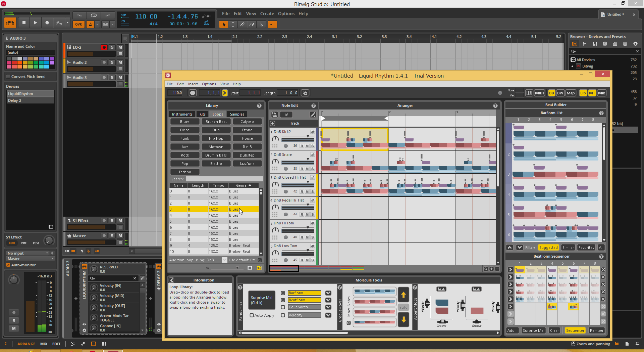Open Liquid Rhythm View menu
The width and height of the screenshot is (644, 352).
(x=224, y=84)
